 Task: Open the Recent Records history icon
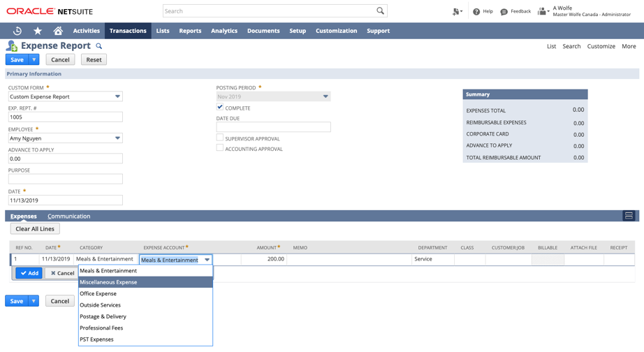tap(17, 31)
